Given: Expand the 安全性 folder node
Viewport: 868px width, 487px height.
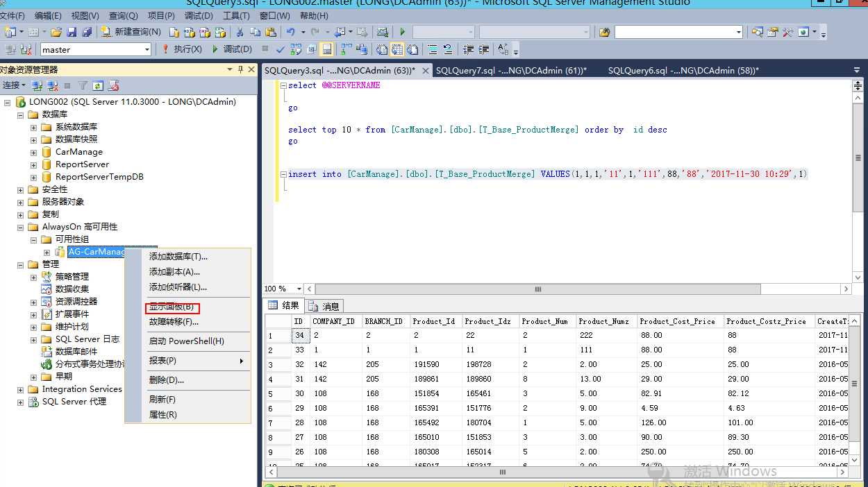Looking at the screenshot, I should (20, 189).
